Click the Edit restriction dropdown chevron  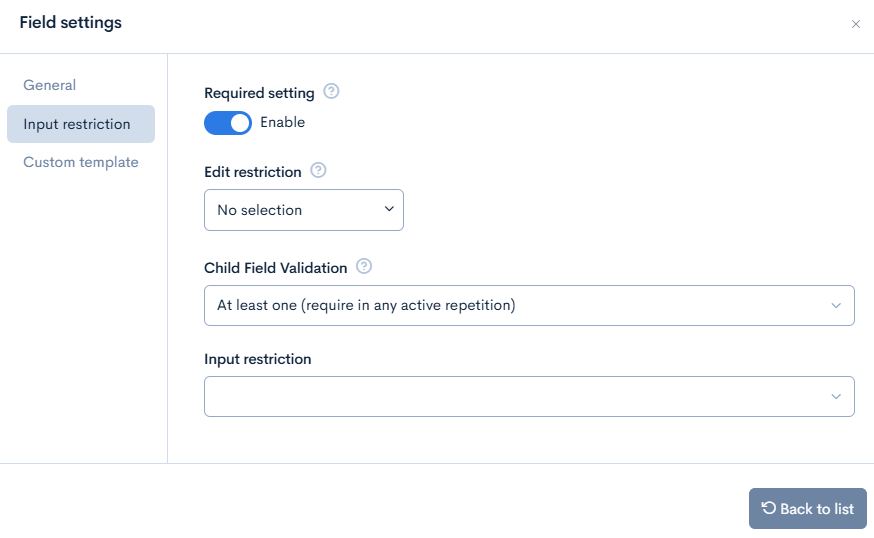click(389, 209)
